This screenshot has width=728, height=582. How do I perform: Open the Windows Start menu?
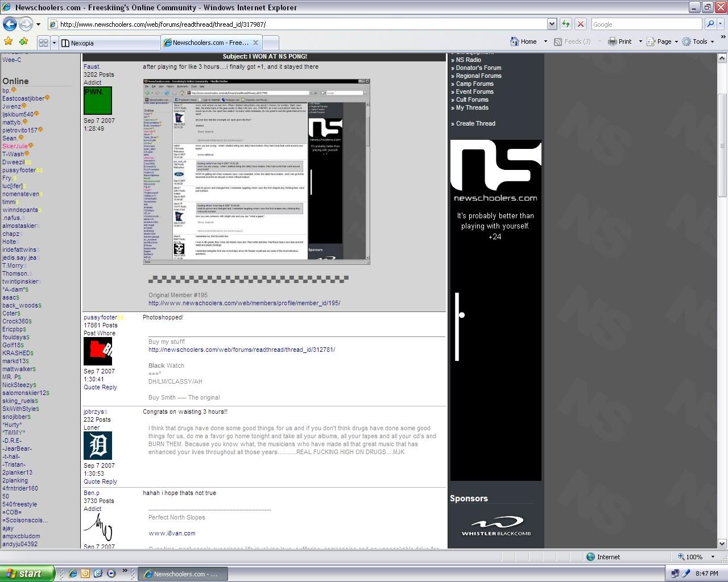(x=27, y=573)
